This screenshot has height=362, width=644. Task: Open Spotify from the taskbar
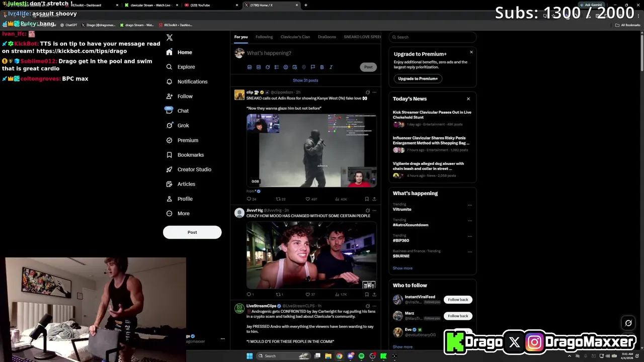pos(361,356)
